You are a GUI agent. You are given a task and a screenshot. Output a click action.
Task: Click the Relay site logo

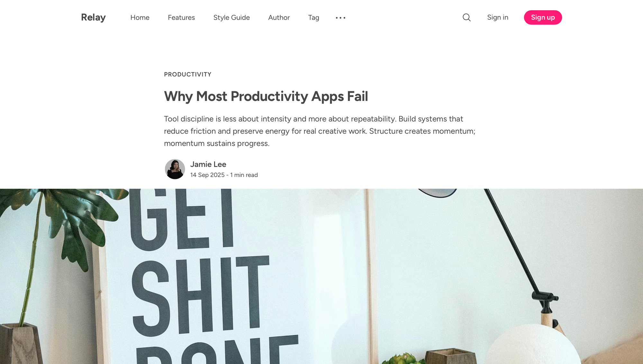tap(93, 17)
